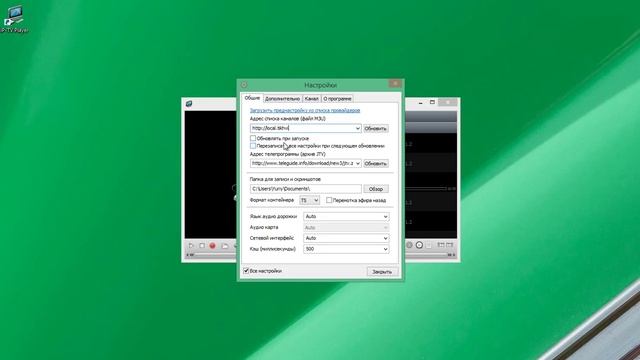The image size is (640, 360).
Task: Expand the channel list address (M3U) dropdown
Action: coord(358,128)
